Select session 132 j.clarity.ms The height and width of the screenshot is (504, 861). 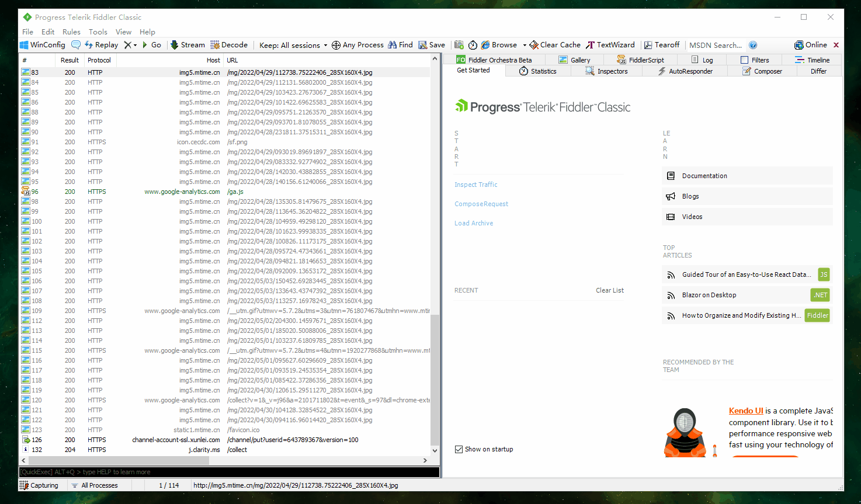point(225,450)
